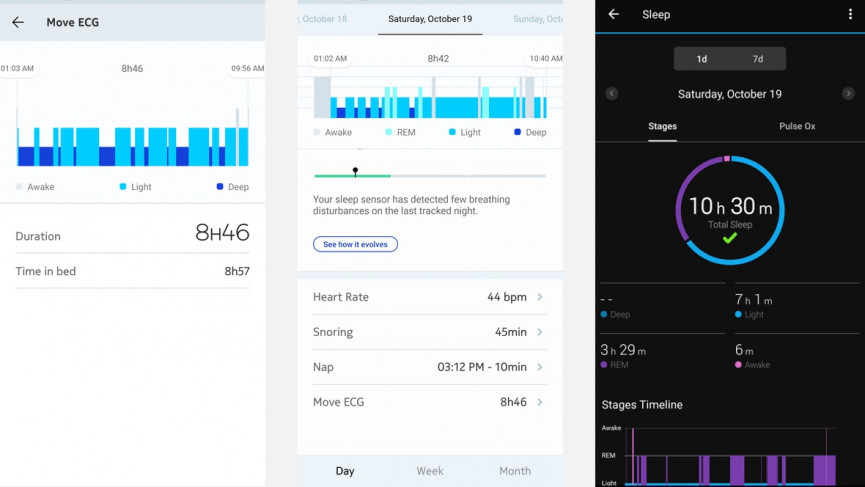The width and height of the screenshot is (865, 487).
Task: Switch to the Sunday date tab
Action: tap(538, 19)
